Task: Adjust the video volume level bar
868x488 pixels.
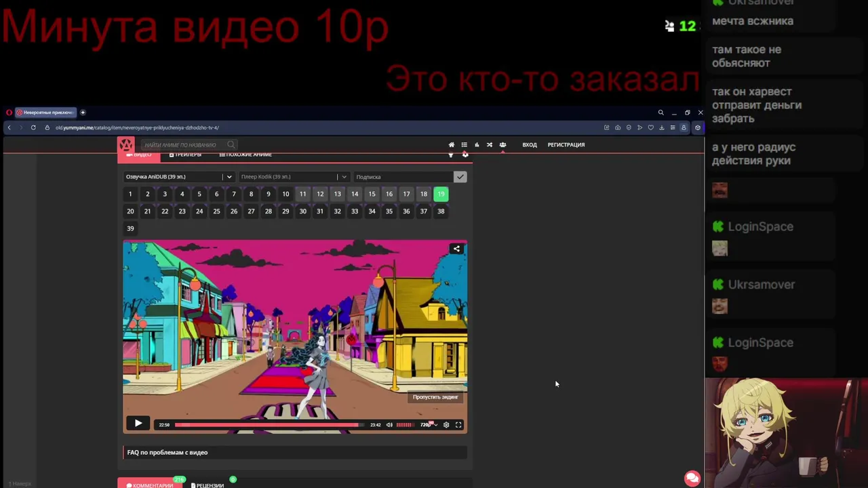Action: tap(405, 425)
